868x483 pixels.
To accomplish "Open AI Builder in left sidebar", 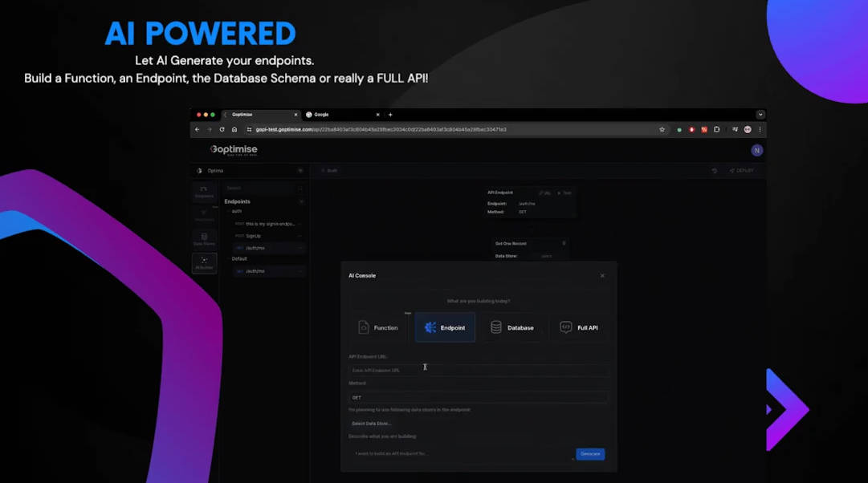I will pyautogui.click(x=204, y=263).
